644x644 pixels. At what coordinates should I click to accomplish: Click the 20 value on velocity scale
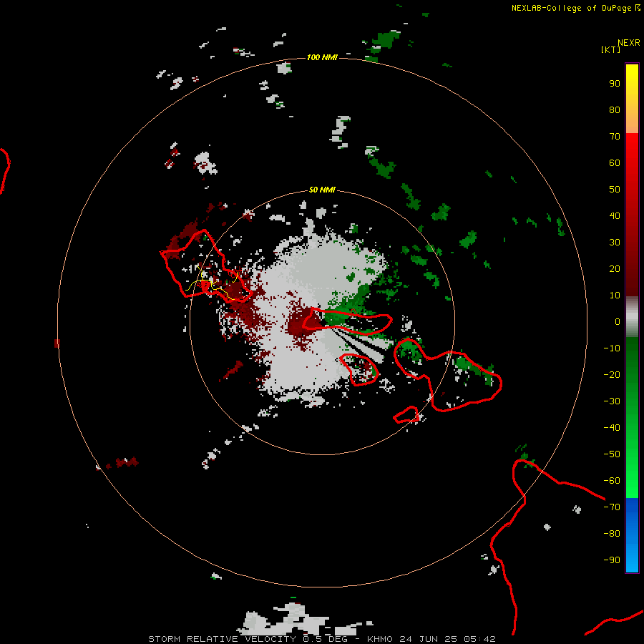615,269
